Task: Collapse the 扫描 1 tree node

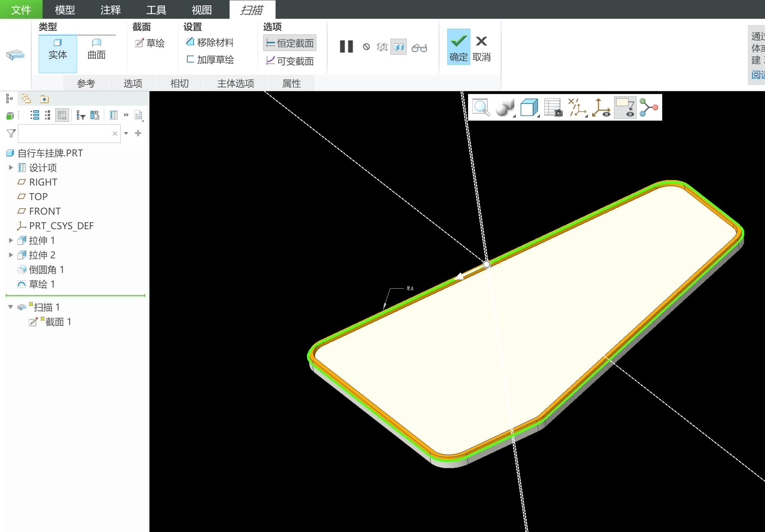Action: click(x=11, y=307)
